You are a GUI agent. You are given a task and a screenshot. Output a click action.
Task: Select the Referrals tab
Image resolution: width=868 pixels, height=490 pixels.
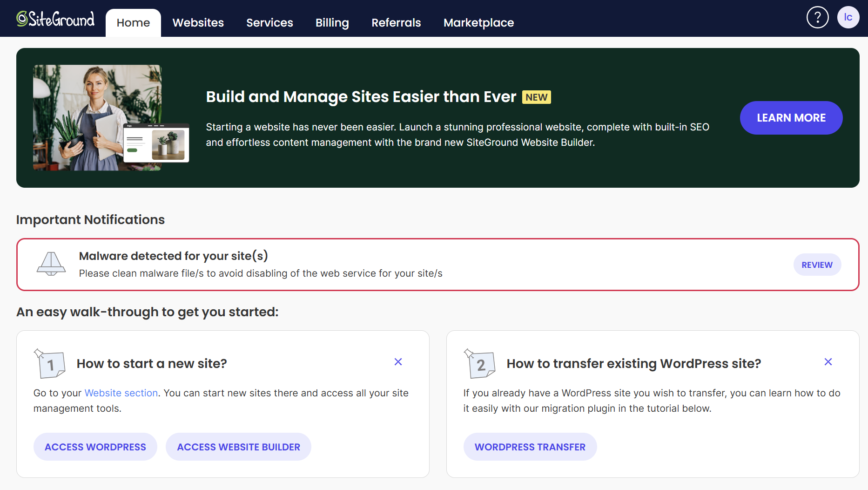click(x=396, y=23)
